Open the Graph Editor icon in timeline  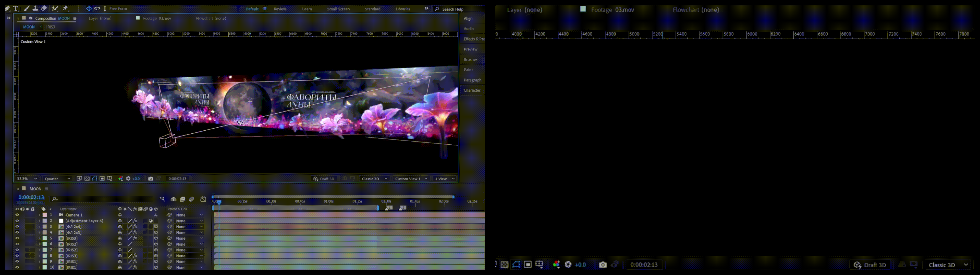[204, 199]
